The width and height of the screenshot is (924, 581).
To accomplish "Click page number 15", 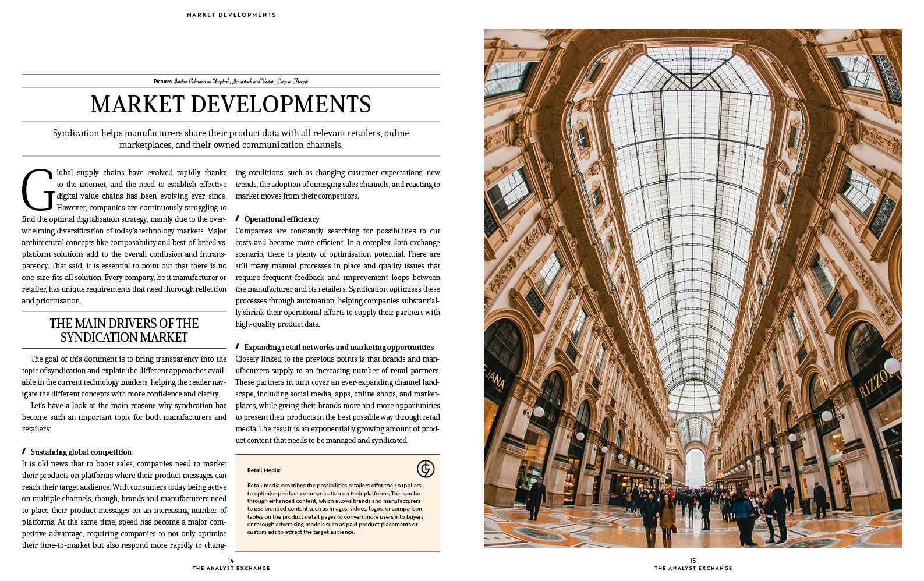I will [693, 561].
